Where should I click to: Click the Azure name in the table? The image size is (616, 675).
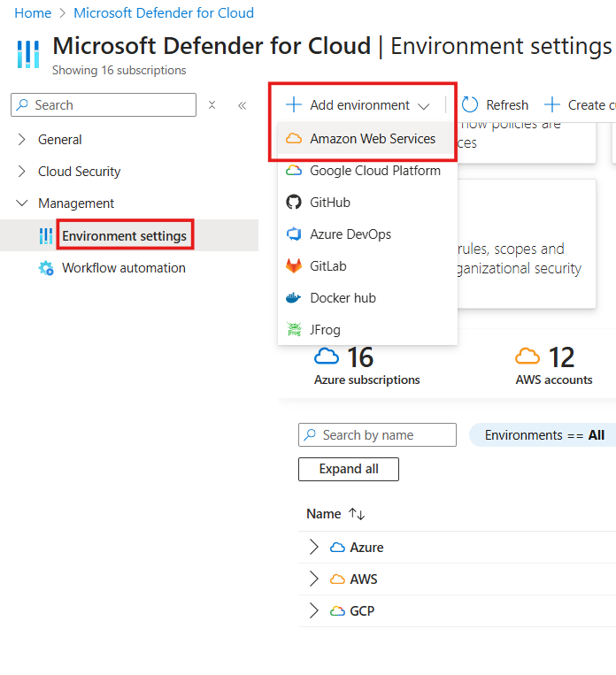pos(366,548)
